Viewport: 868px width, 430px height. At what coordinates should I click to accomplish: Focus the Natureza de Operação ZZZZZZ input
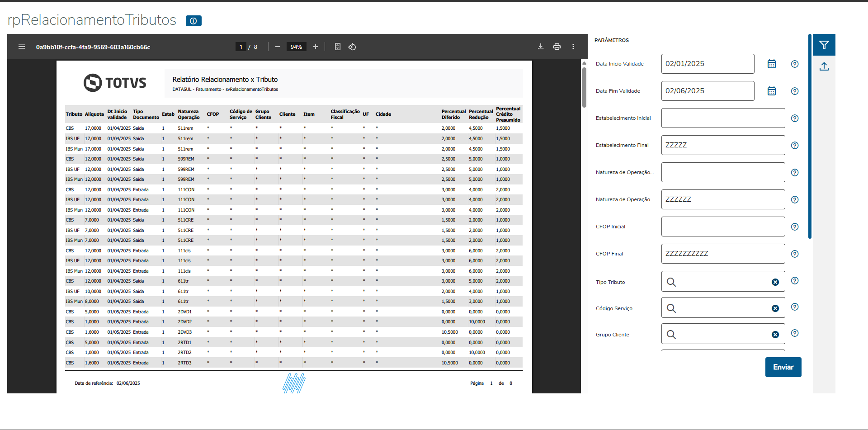pyautogui.click(x=723, y=199)
